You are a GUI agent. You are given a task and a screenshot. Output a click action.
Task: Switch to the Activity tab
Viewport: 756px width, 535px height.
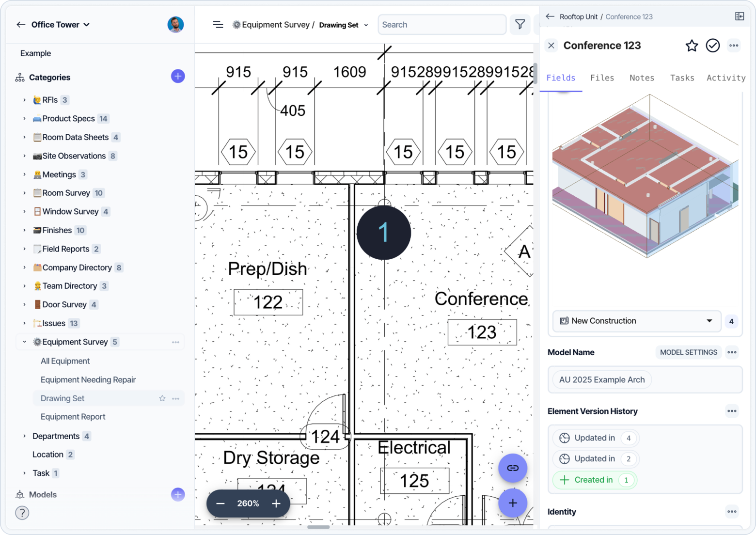point(726,78)
